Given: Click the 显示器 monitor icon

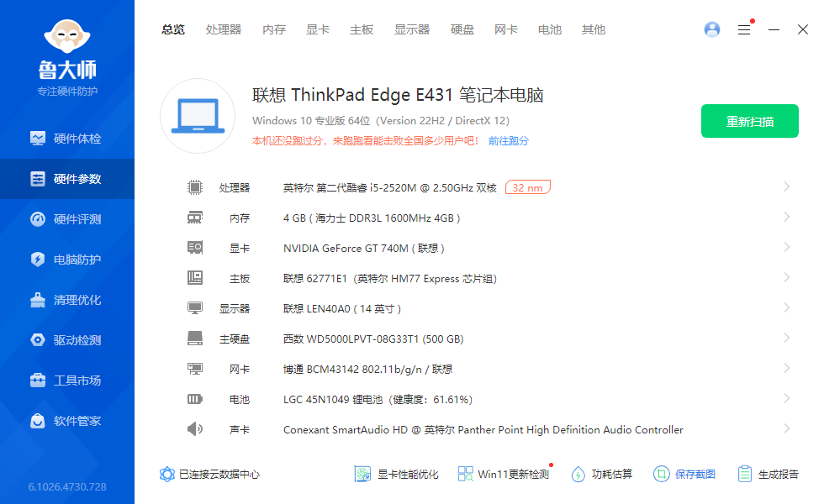Looking at the screenshot, I should 195,308.
